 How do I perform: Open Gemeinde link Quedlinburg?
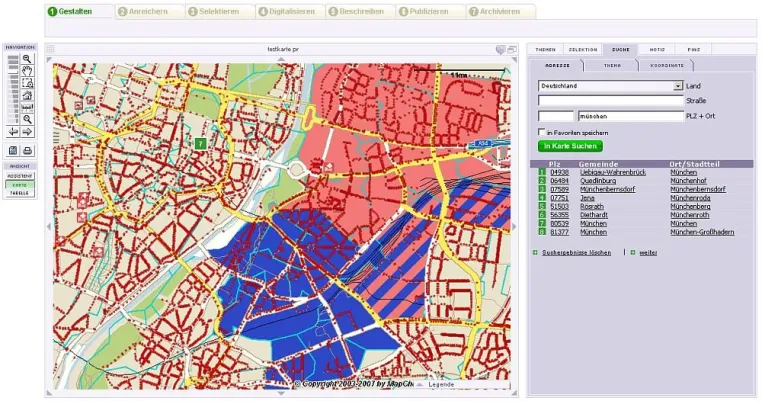coord(598,181)
